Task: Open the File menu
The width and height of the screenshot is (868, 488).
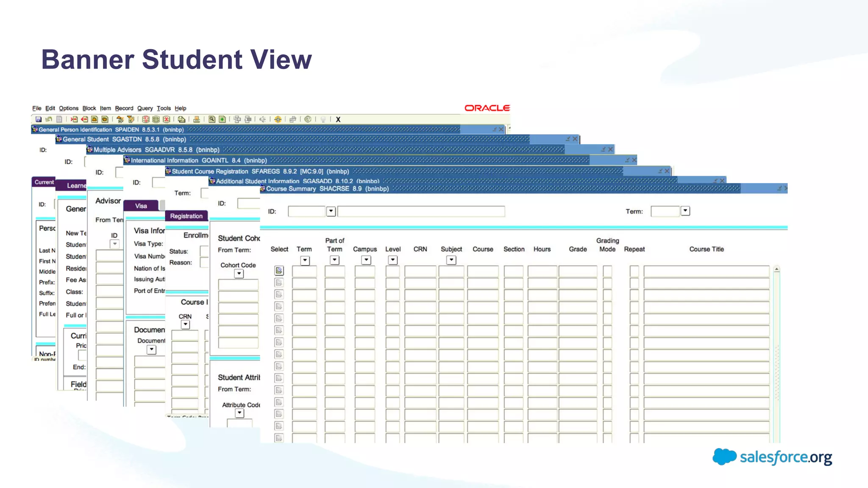Action: pyautogui.click(x=37, y=108)
